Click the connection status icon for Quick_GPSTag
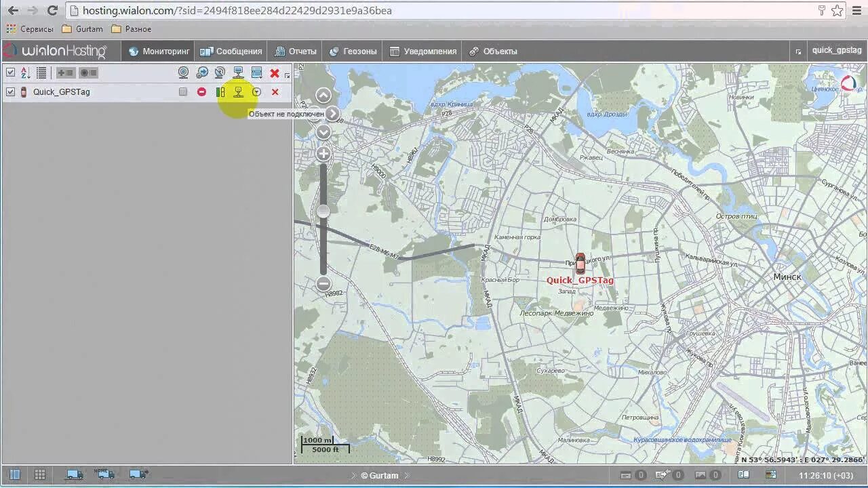 pos(238,91)
